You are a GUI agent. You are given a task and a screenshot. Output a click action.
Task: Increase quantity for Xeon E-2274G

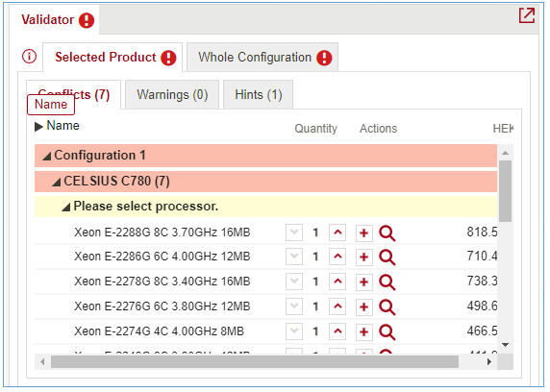pyautogui.click(x=337, y=331)
